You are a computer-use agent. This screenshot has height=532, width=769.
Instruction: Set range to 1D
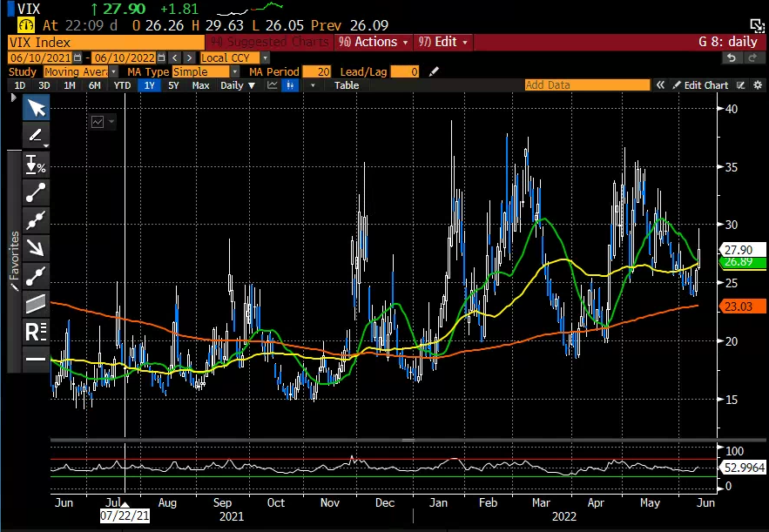click(20, 85)
